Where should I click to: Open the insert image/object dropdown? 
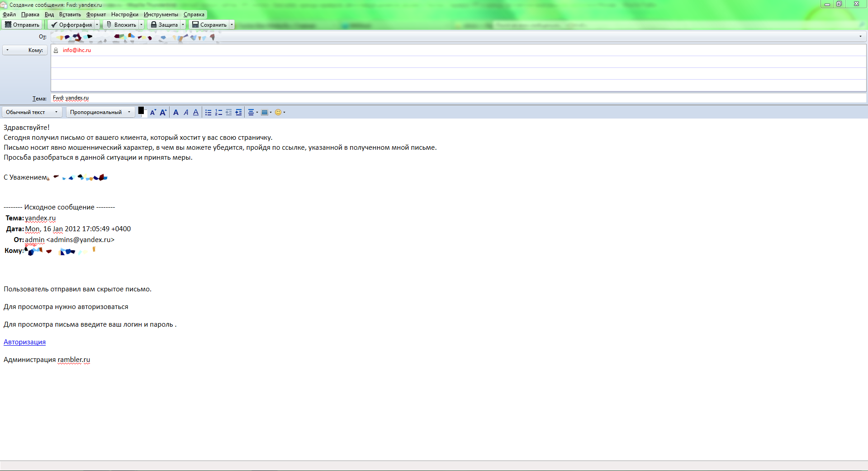pyautogui.click(x=266, y=112)
